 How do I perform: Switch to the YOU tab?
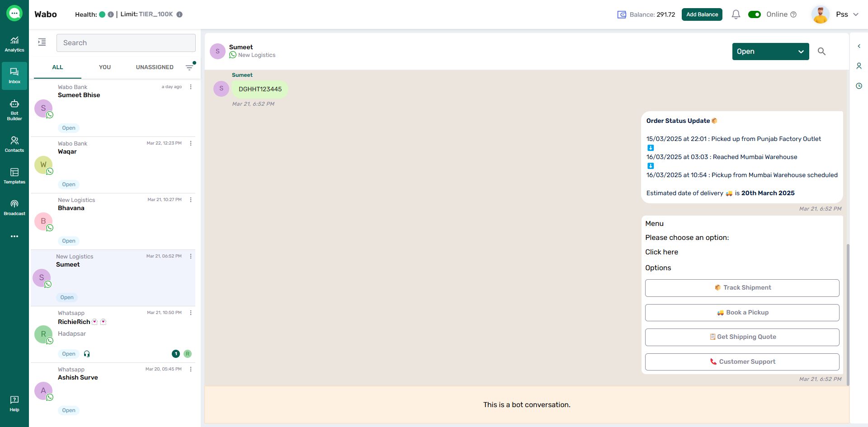coord(105,67)
